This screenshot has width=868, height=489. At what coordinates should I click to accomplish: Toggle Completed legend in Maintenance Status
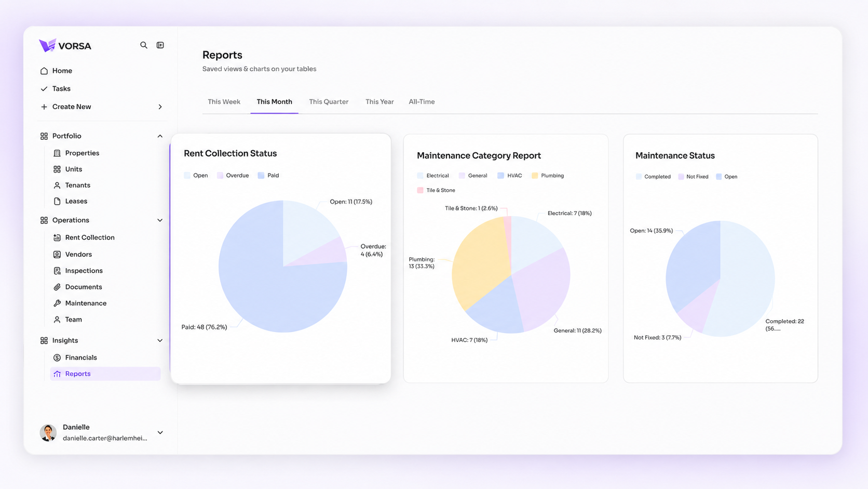coord(653,177)
